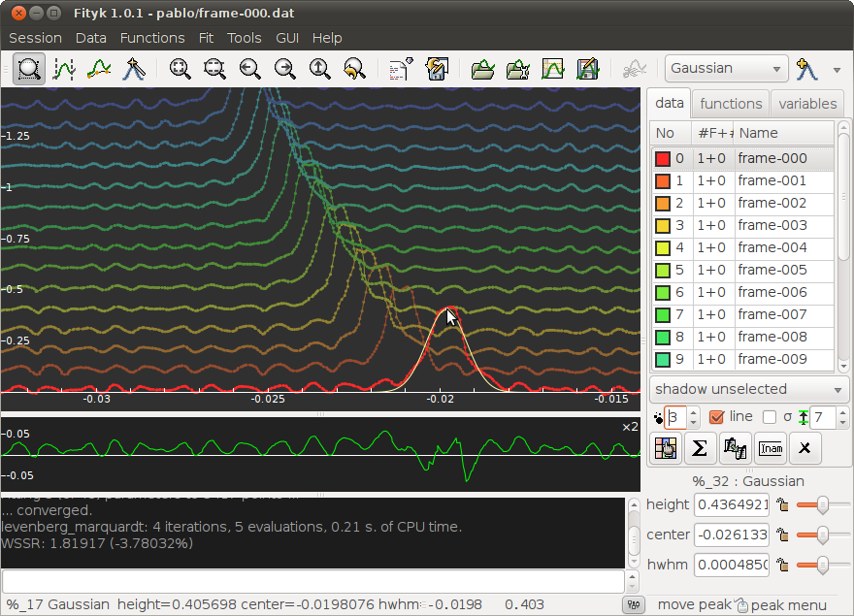854x616 pixels.
Task: Open the load data file icon
Action: point(482,69)
